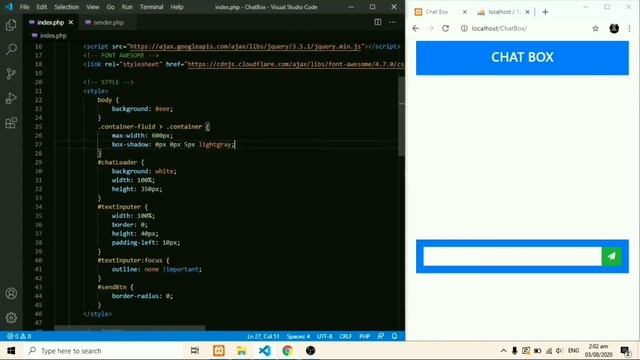The height and width of the screenshot is (360, 640).
Task: Switch to Chrome on the taskbar
Action: [x=287, y=351]
